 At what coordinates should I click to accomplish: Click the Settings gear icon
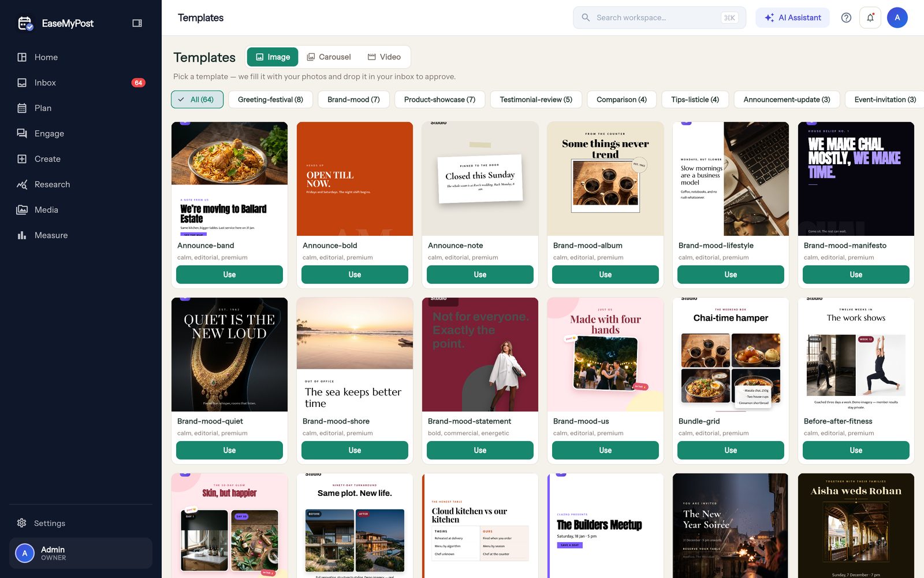point(22,523)
